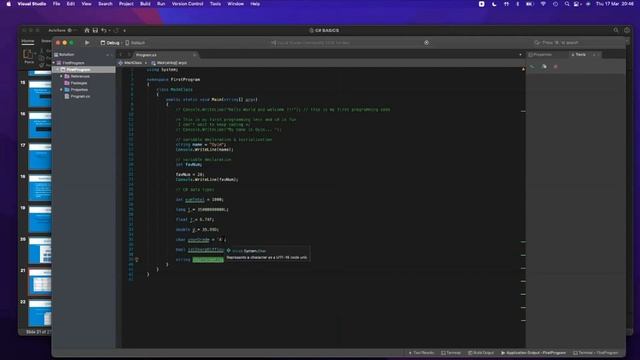Viewport: 640px width, 360px height.
Task: Click the error light bulb icon in the gutter
Action: [137, 260]
